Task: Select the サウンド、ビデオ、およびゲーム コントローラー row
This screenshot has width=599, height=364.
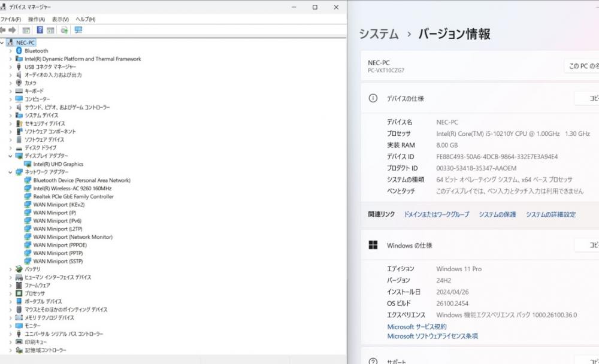Action: click(67, 107)
